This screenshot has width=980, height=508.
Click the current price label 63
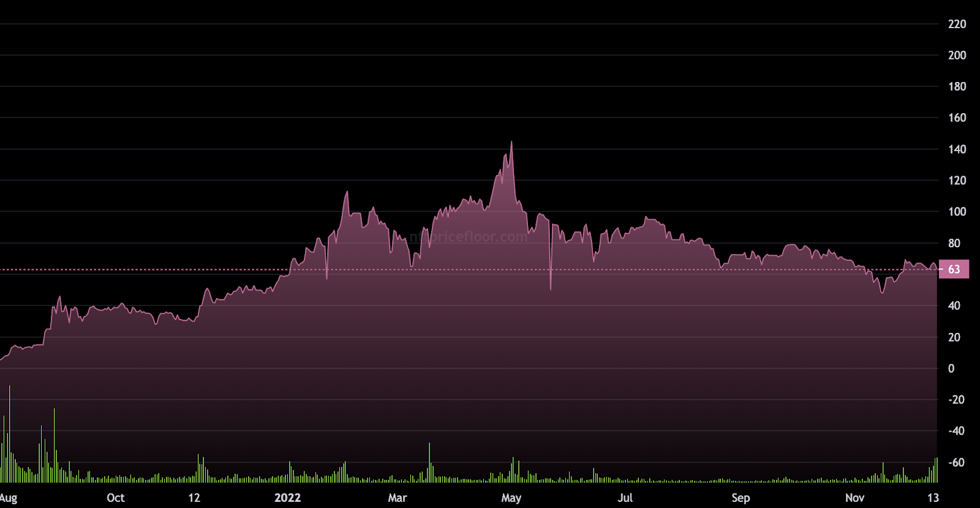tap(954, 269)
